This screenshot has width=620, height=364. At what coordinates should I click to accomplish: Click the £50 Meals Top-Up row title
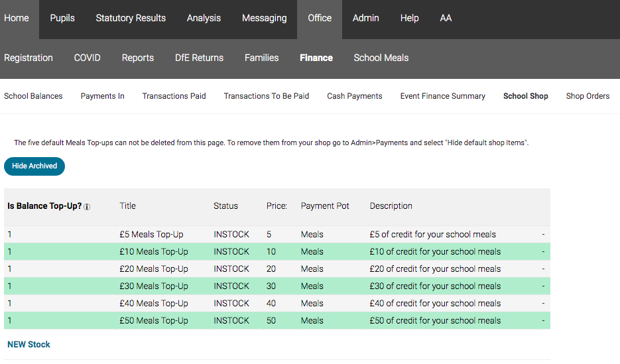pos(154,321)
